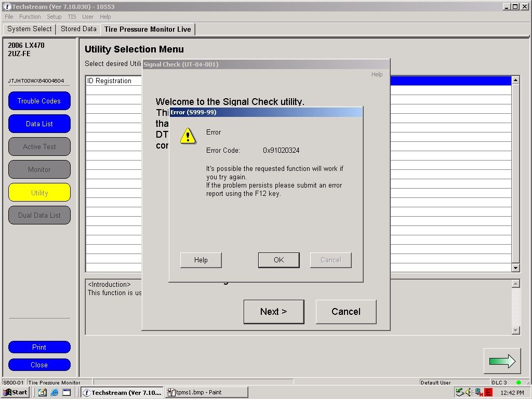Open the User menu
This screenshot has height=399, width=532.
87,17
